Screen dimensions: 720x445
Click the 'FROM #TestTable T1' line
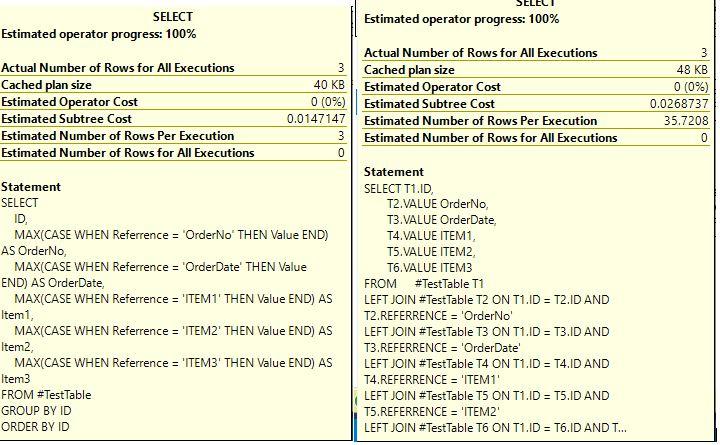(x=424, y=284)
